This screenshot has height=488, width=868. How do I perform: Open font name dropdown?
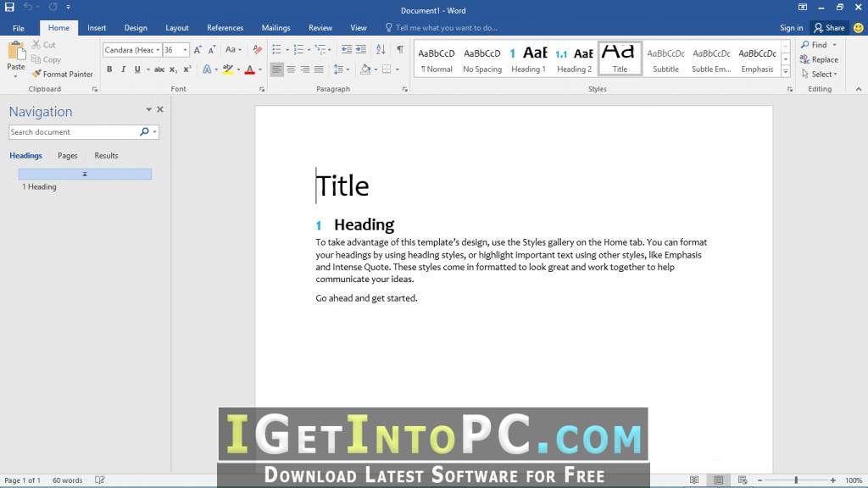[x=158, y=50]
